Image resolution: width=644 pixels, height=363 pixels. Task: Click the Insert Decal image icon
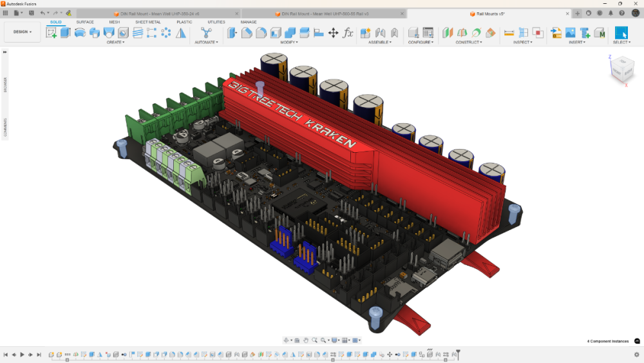pos(571,33)
